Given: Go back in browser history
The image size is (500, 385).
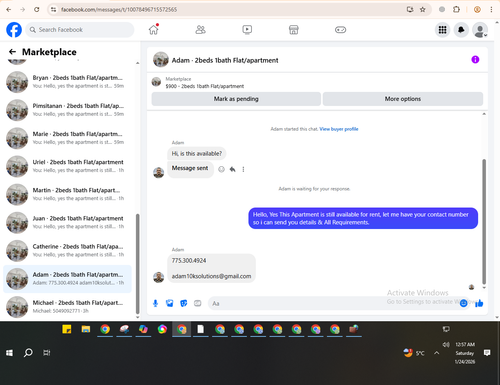Looking at the screenshot, I should click(x=9, y=9).
